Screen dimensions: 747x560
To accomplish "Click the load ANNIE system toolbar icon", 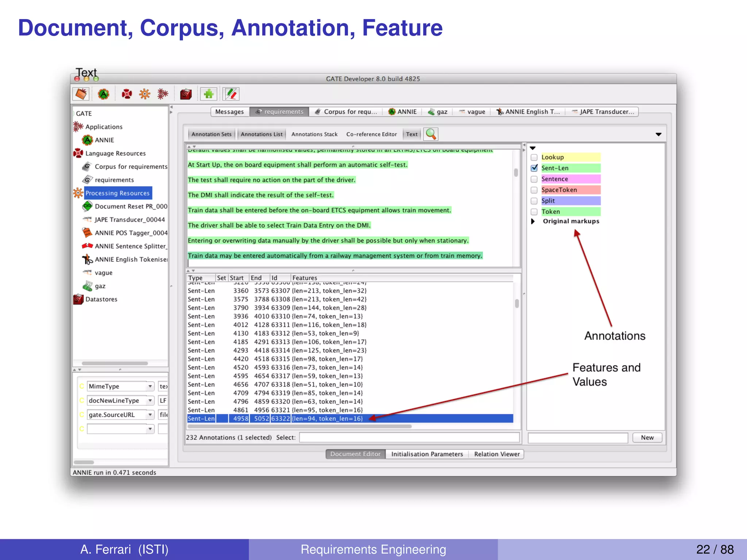I will pos(104,94).
